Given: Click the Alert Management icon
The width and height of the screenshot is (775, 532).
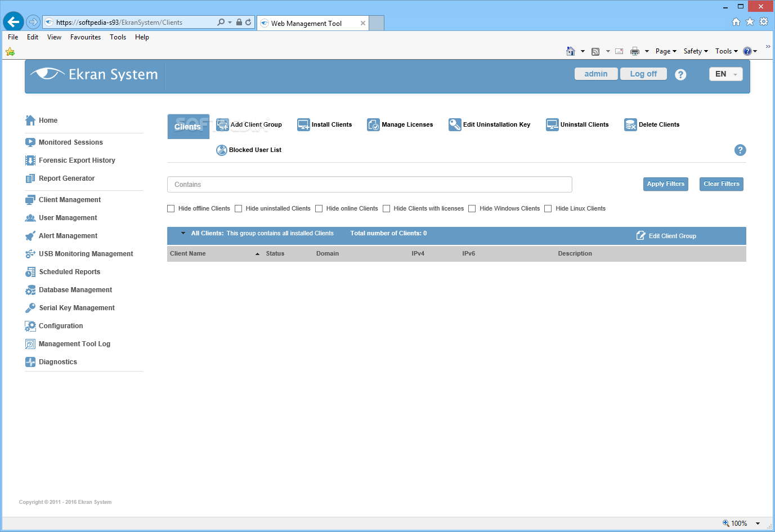Looking at the screenshot, I should [30, 236].
